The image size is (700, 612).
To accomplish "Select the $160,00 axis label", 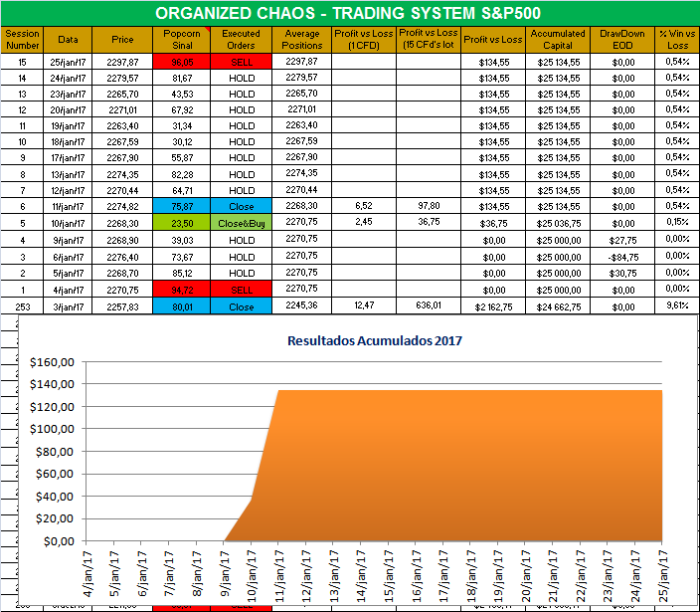I will point(52,362).
